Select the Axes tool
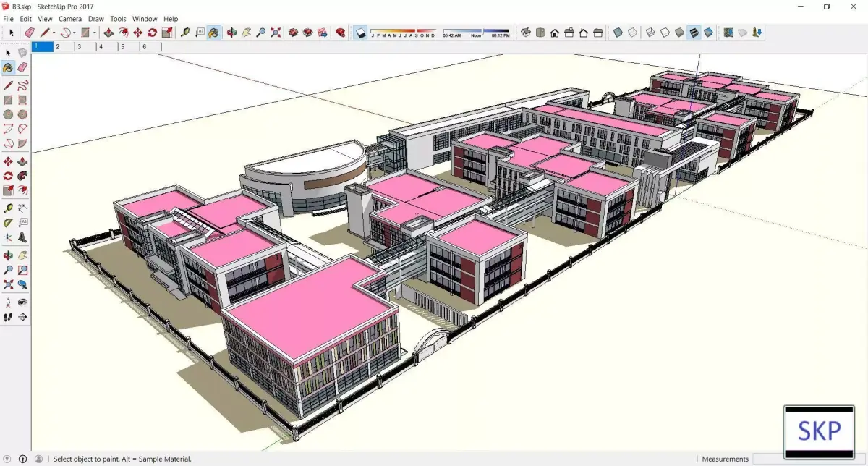Viewport: 868px width, 466px height. [8, 237]
